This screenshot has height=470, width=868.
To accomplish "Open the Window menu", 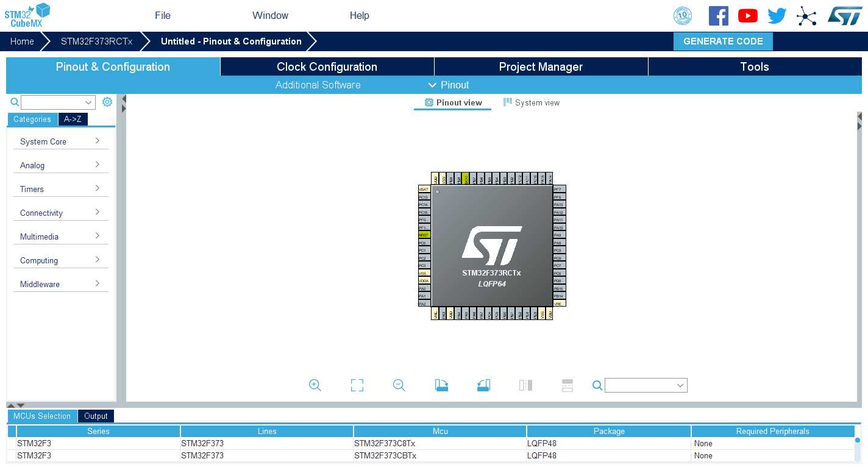I will click(x=271, y=16).
